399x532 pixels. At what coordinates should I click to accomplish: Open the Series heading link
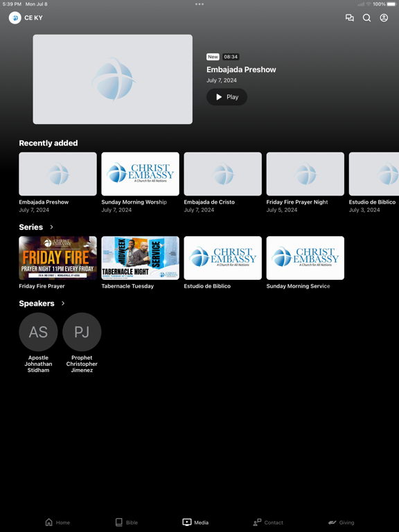[31, 227]
